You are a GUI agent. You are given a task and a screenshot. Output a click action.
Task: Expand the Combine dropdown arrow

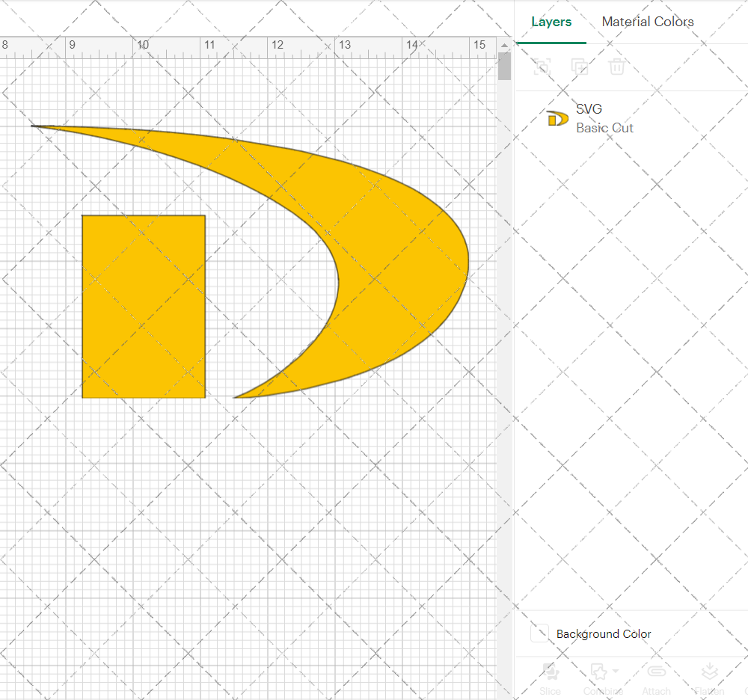tap(616, 672)
